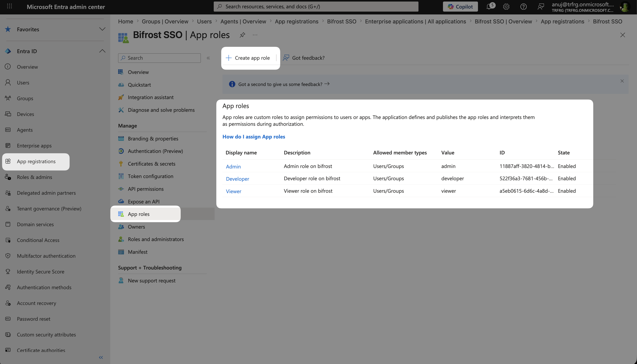Click the Domain services icon
This screenshot has width=637, height=364.
8,224
